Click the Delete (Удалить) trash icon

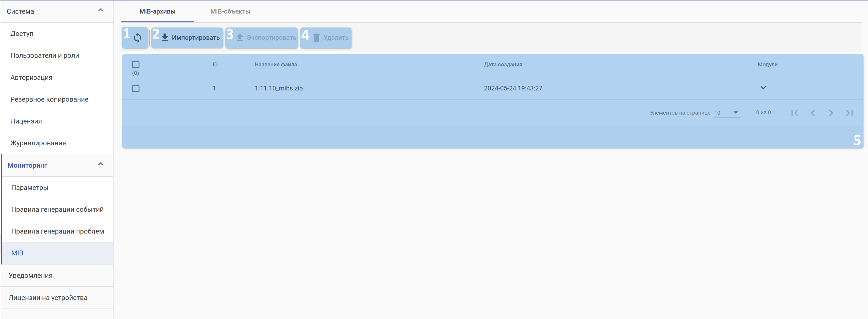pos(316,38)
